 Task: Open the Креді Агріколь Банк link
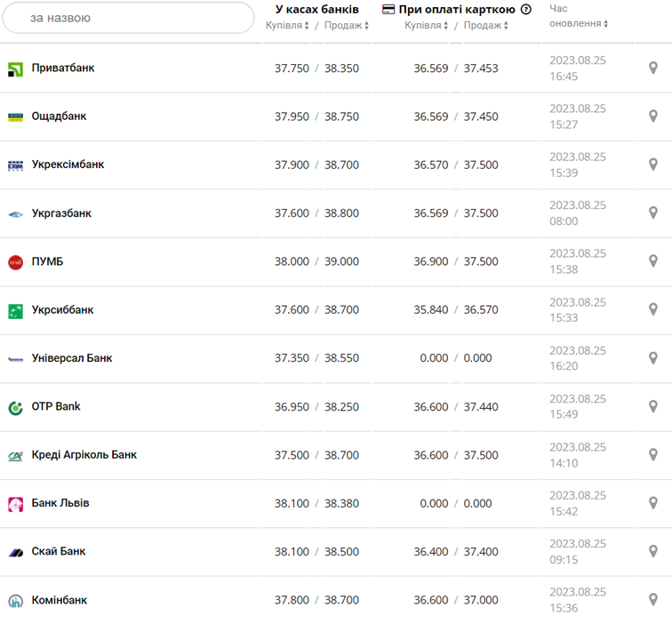(x=84, y=455)
